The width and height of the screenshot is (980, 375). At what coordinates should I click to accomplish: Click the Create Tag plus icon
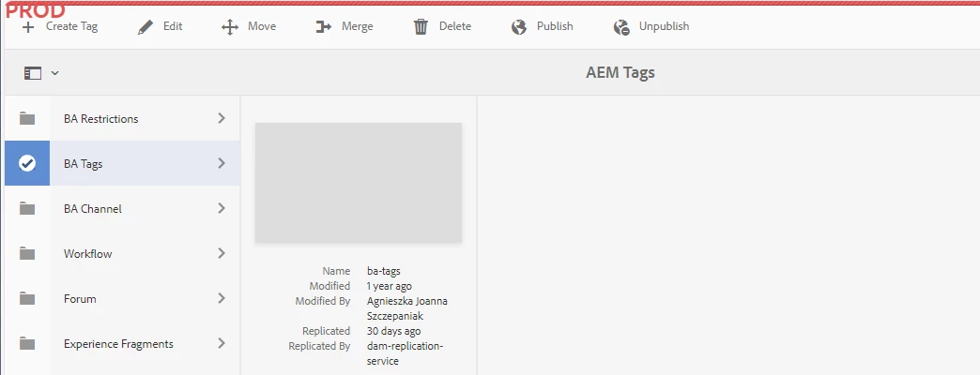[28, 27]
